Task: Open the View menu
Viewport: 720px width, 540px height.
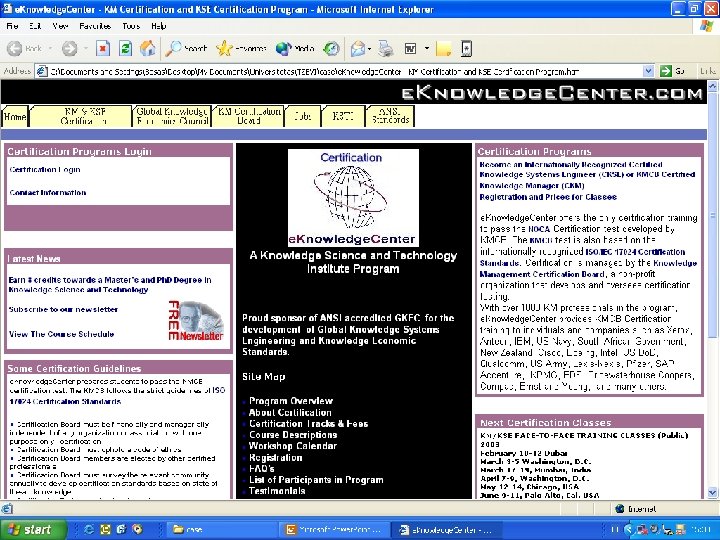Action: point(60,26)
